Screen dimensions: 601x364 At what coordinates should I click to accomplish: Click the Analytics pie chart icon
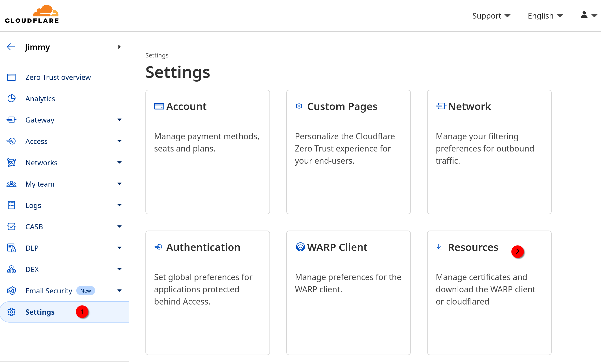(11, 99)
